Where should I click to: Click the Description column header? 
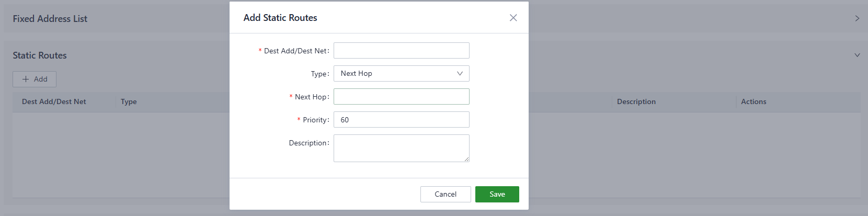[x=636, y=101]
